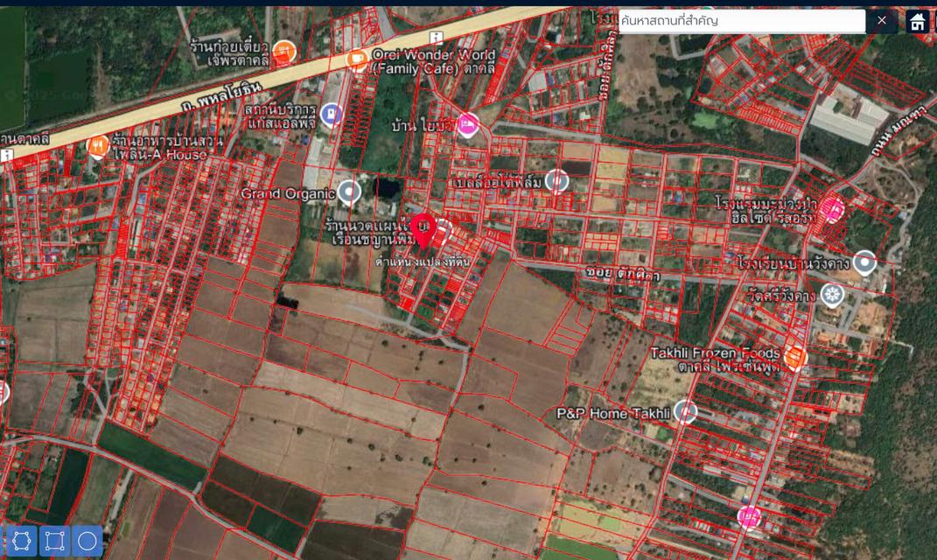Click the 'P&P Home Takhli' label
The height and width of the screenshot is (560, 937).
click(x=613, y=414)
